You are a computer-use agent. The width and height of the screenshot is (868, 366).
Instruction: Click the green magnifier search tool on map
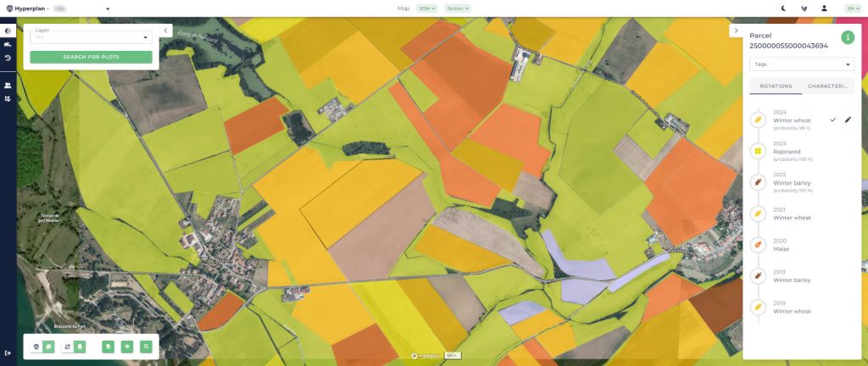pos(146,347)
